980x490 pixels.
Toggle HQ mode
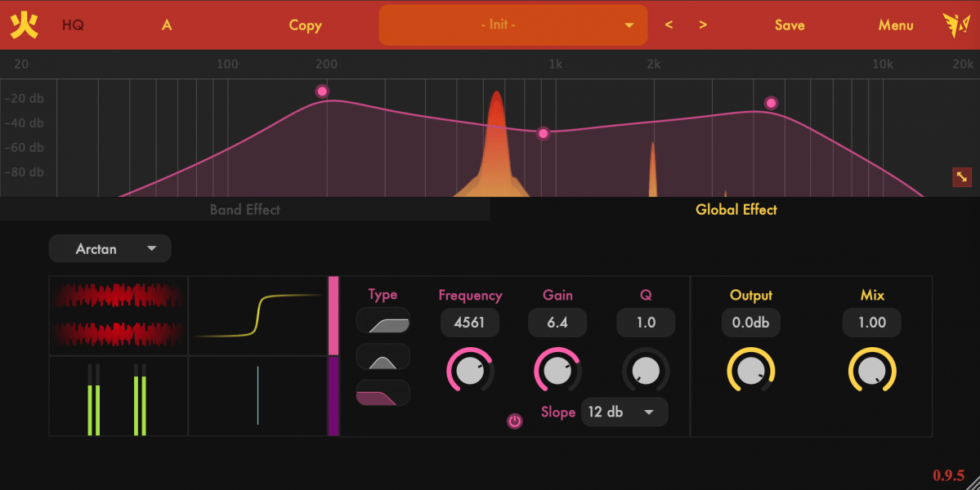coord(73,25)
